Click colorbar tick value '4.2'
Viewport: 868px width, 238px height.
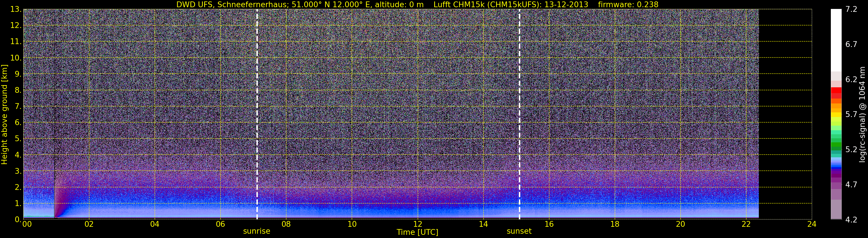pyautogui.click(x=851, y=220)
